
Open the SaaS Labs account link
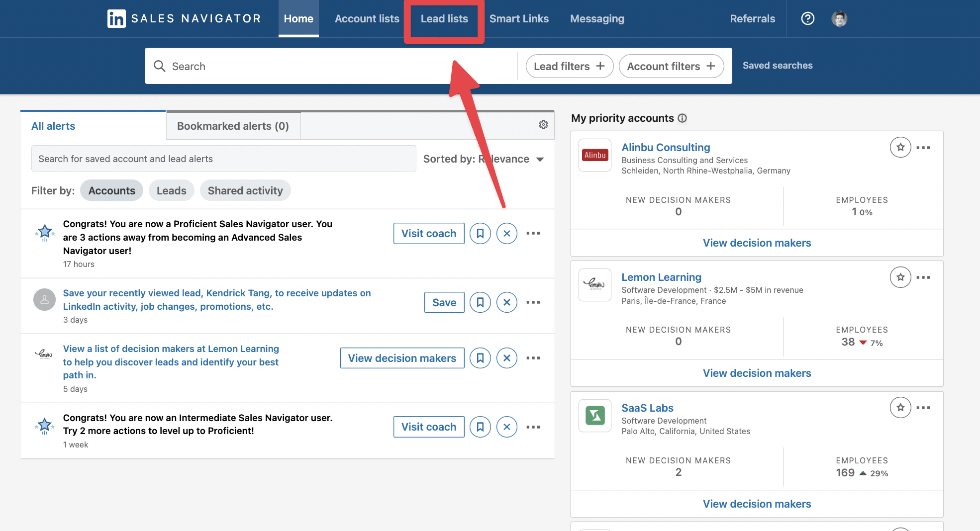click(647, 408)
